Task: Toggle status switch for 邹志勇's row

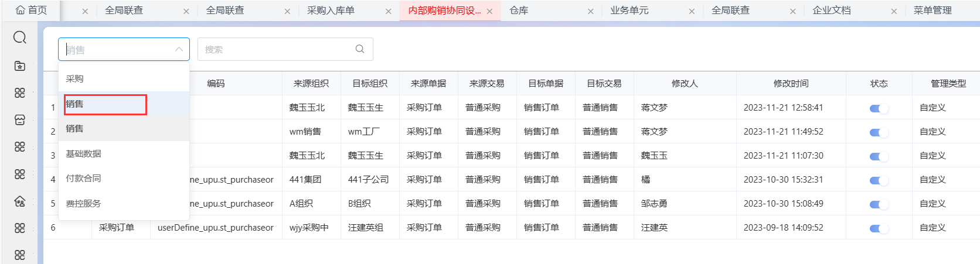Action: (878, 204)
